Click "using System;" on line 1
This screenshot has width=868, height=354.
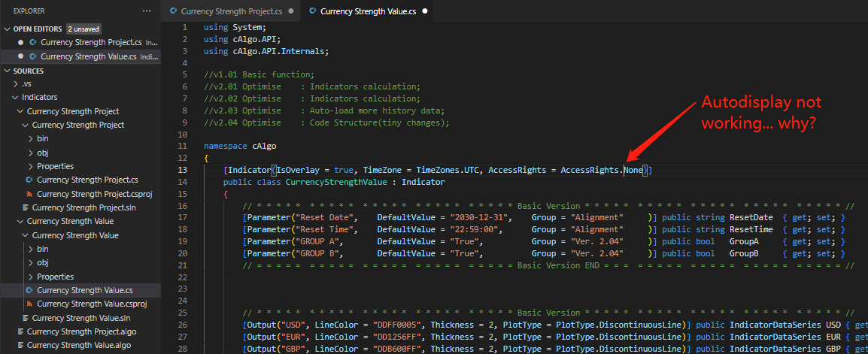pos(235,27)
